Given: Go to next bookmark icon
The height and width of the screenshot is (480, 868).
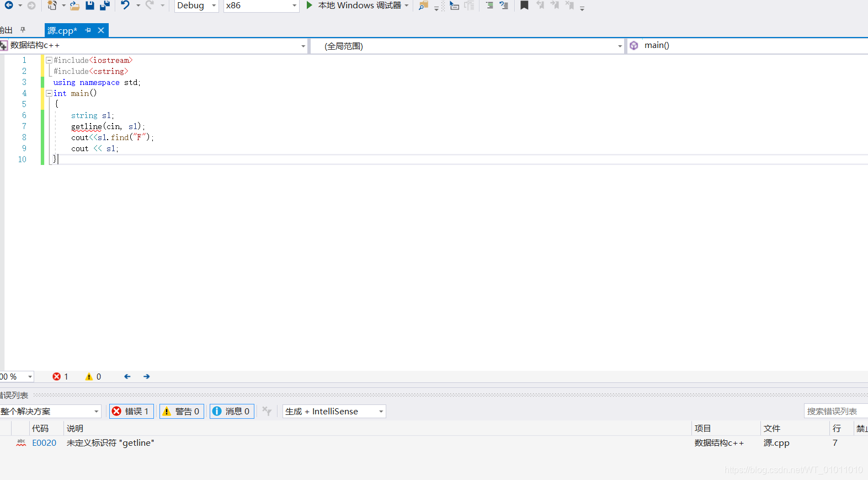Looking at the screenshot, I should click(555, 5).
